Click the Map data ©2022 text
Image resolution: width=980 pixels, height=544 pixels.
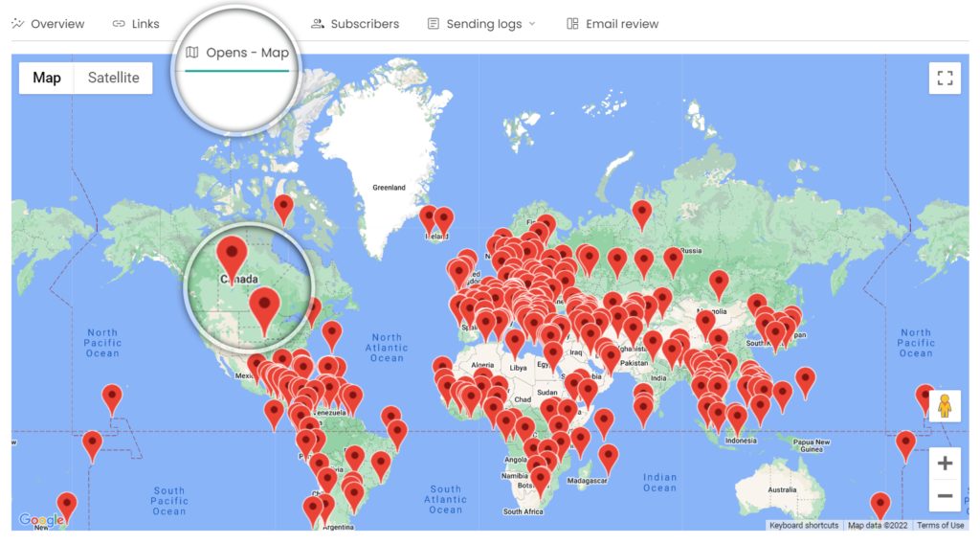[x=878, y=525]
